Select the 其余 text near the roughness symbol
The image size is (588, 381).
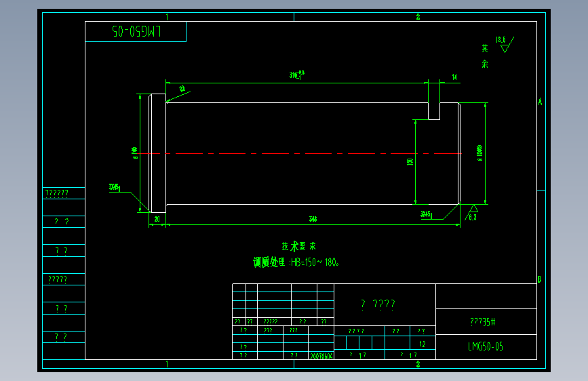(x=485, y=56)
